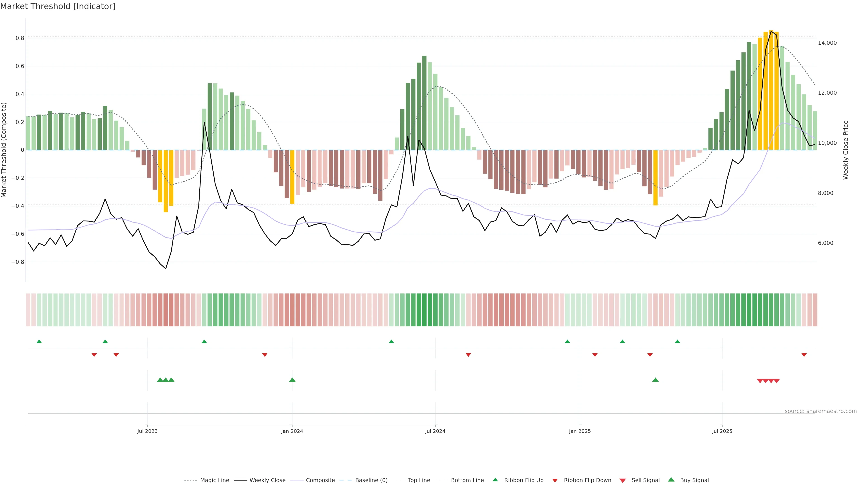Image resolution: width=868 pixels, height=488 pixels.
Task: Click the Jul 2024 x-axis label
Action: point(435,431)
